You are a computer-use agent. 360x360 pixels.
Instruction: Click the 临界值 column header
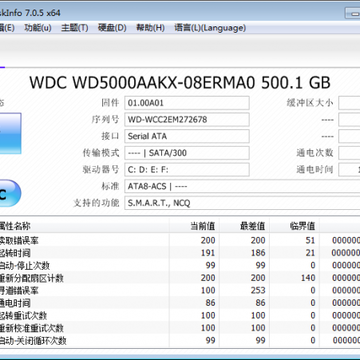[x=294, y=226]
